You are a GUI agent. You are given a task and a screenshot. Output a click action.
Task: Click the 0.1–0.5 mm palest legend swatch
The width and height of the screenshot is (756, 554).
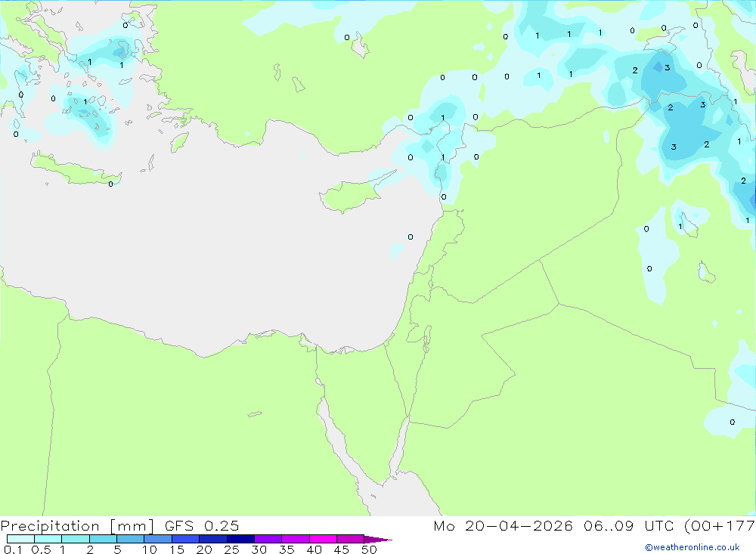coord(20,539)
